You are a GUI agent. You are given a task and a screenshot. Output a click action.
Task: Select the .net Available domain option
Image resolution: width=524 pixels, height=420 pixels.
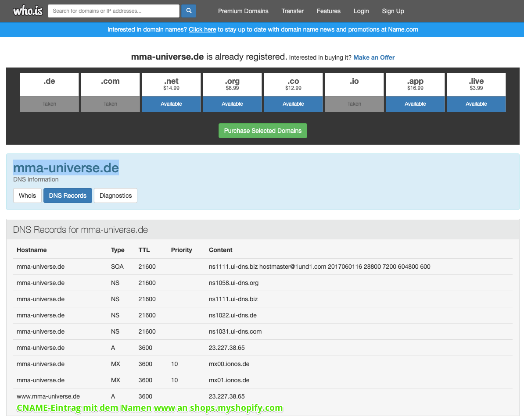coord(171,104)
